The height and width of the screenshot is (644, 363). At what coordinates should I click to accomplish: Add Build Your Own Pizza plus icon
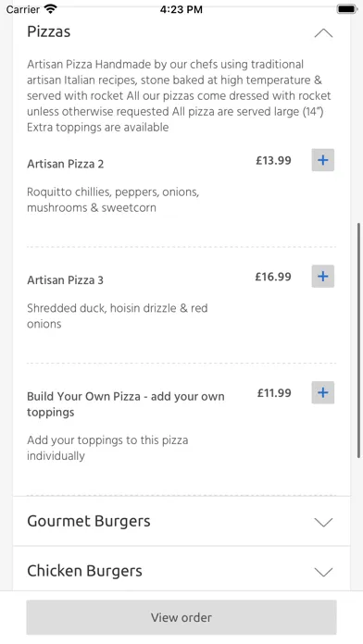[322, 392]
